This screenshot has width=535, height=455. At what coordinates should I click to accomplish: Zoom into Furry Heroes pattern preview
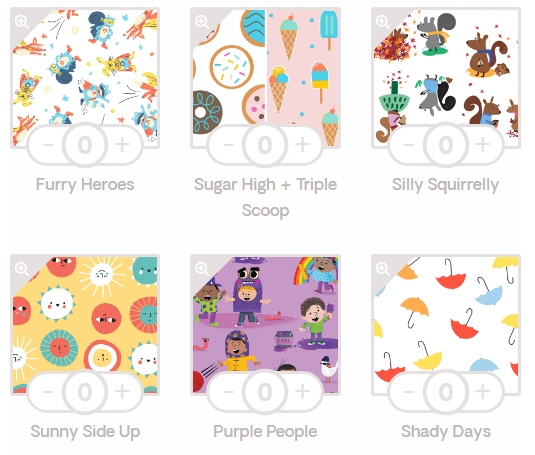click(x=22, y=22)
